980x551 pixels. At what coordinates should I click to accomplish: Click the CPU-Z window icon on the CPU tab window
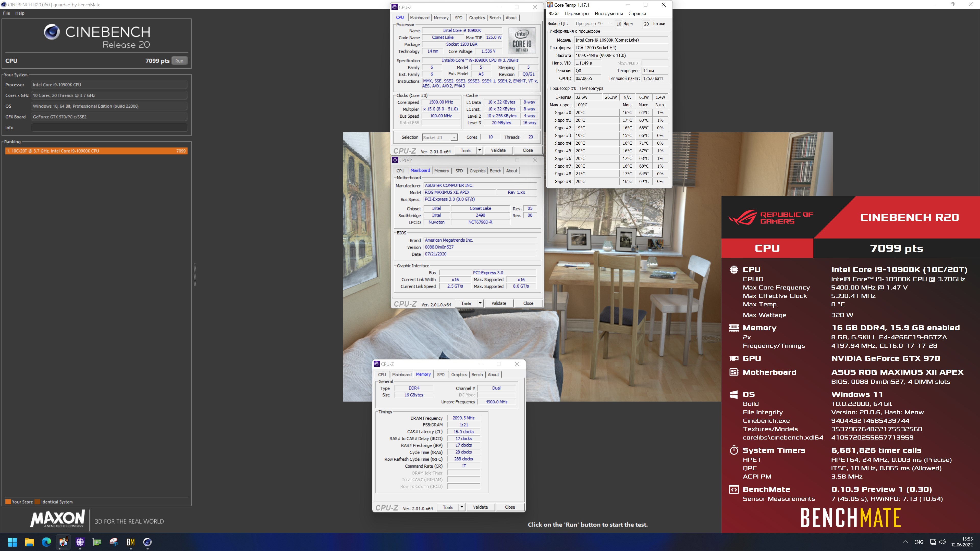click(x=395, y=7)
